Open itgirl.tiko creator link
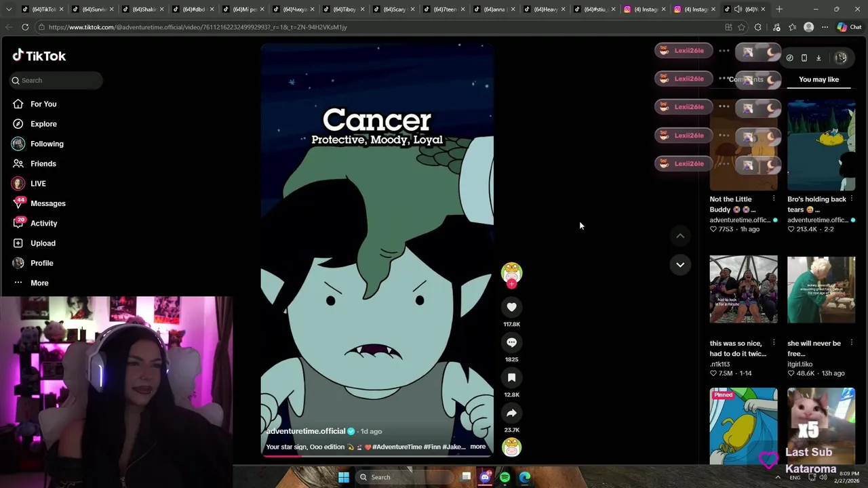This screenshot has height=488, width=868. click(x=800, y=364)
